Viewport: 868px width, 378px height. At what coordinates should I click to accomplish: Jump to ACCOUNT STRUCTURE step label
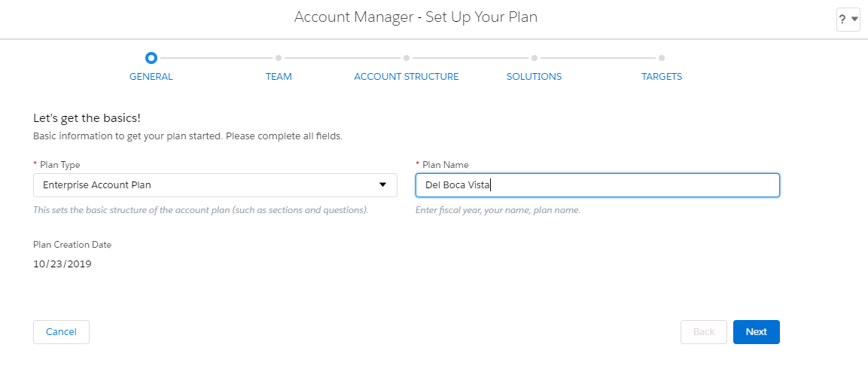[407, 76]
